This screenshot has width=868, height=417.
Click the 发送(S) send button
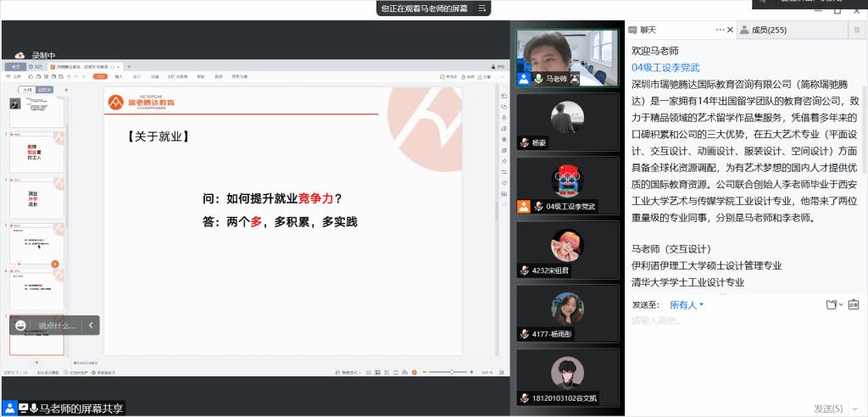[828, 409]
